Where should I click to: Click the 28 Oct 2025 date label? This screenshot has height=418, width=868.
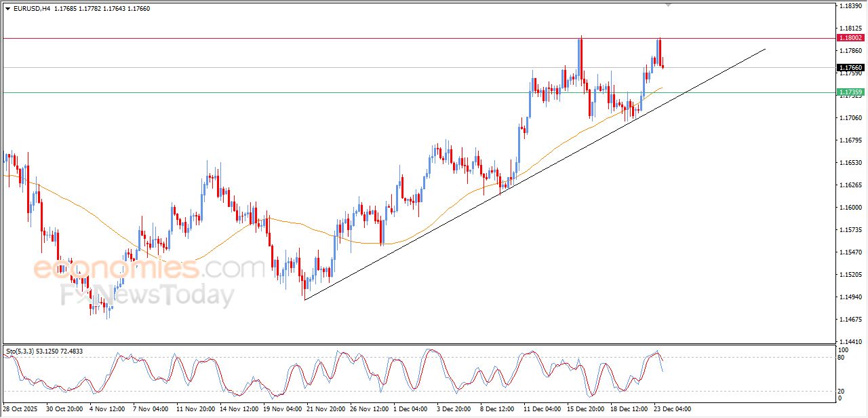coord(22,409)
